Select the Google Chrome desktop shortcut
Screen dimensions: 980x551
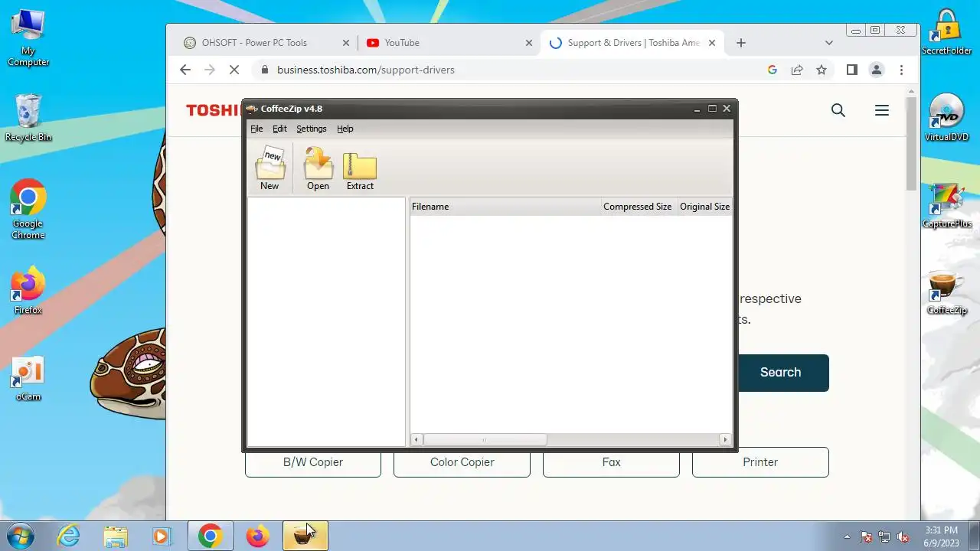[x=28, y=209]
